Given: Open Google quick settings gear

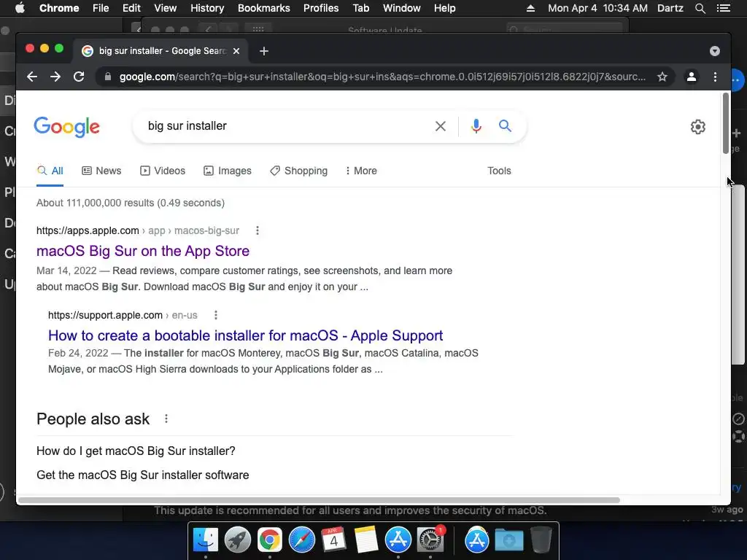Looking at the screenshot, I should [x=698, y=127].
